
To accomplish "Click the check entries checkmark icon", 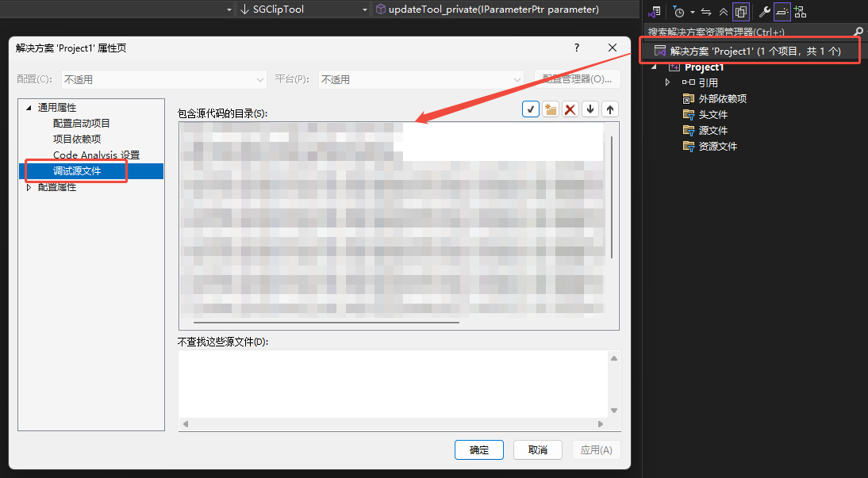I will pyautogui.click(x=531, y=109).
